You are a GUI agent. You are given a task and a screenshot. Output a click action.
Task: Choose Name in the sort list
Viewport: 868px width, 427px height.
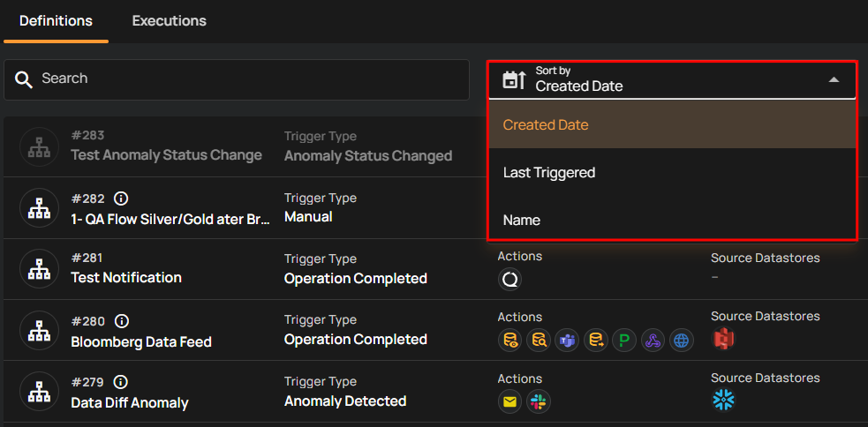tap(522, 221)
